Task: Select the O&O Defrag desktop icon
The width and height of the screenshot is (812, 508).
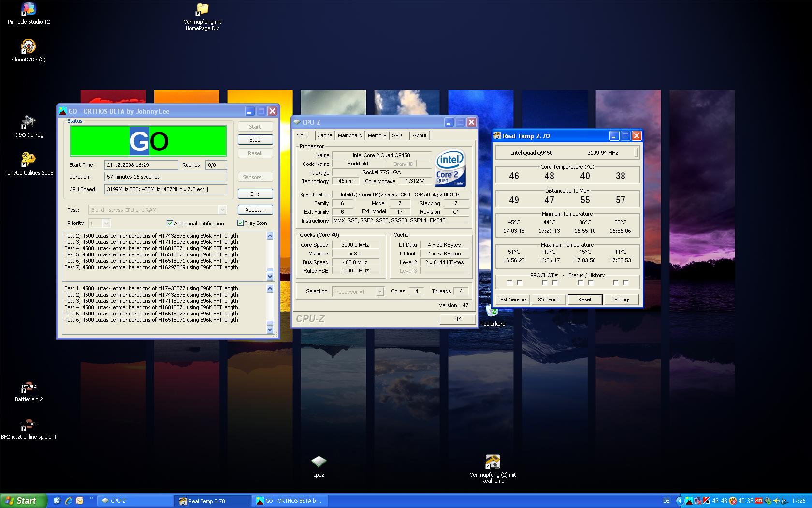Action: click(29, 127)
